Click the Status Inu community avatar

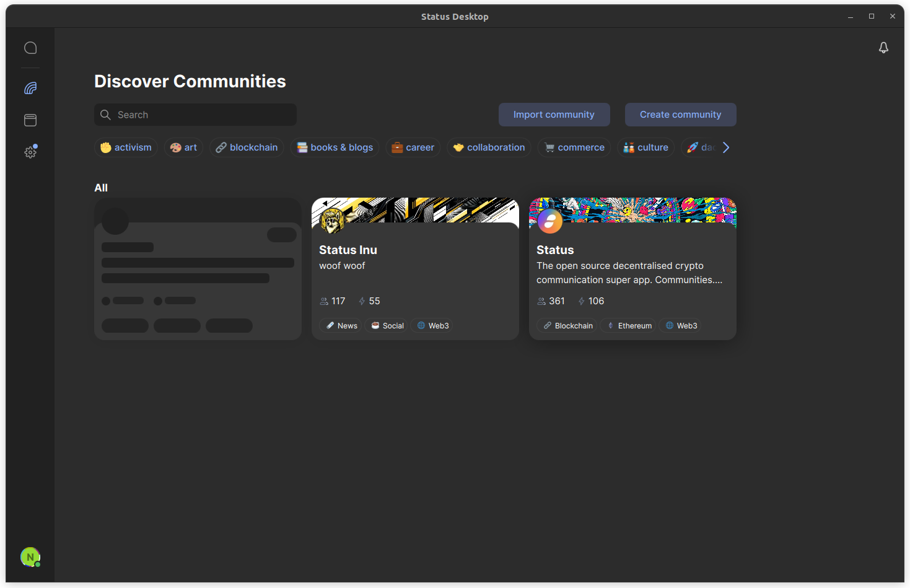pos(332,221)
